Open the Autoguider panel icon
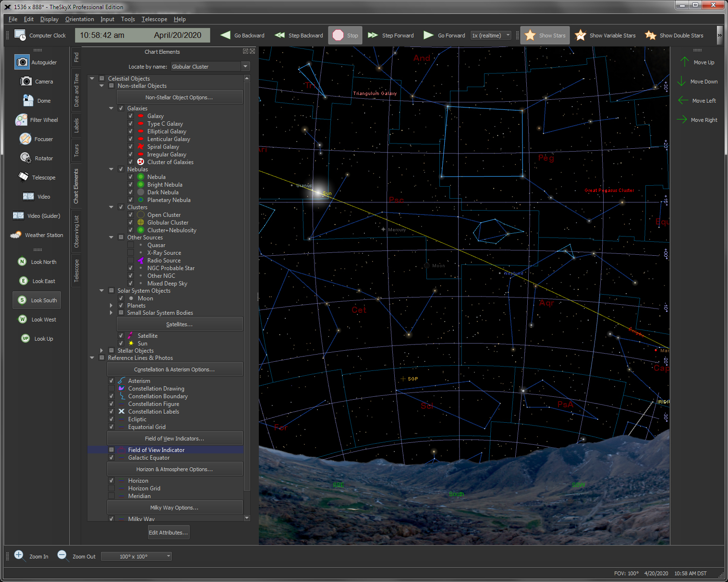 click(x=22, y=62)
